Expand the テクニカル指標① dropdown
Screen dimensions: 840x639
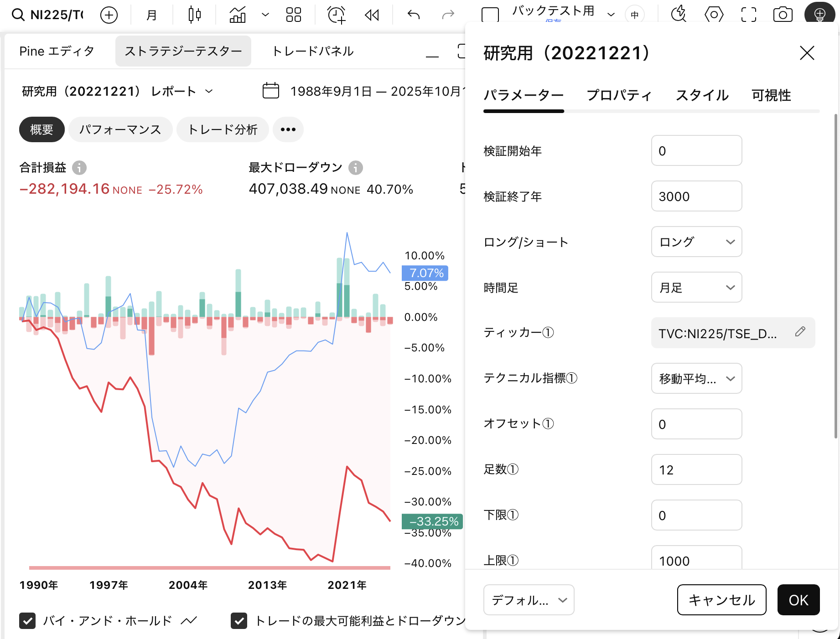click(696, 379)
